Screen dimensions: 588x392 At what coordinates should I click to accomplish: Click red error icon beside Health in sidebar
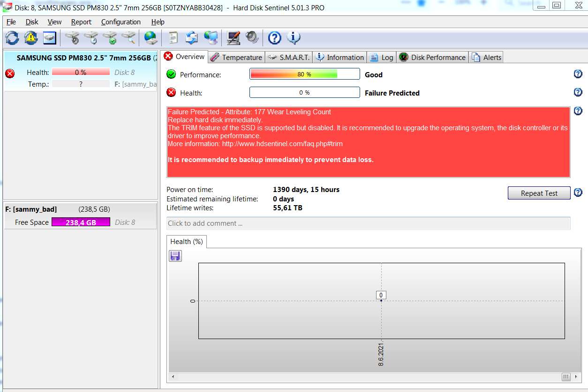coord(10,73)
